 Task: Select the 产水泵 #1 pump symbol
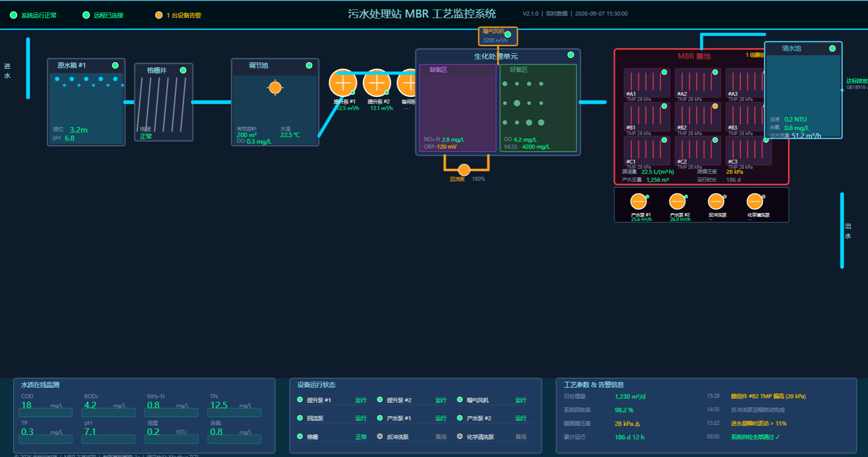638,201
